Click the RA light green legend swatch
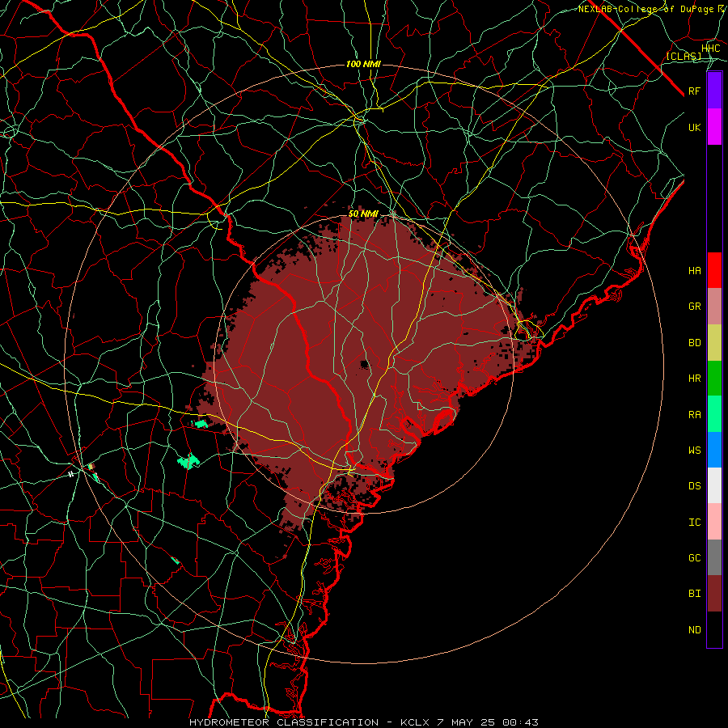Viewport: 728px width, 728px height. pyautogui.click(x=714, y=414)
